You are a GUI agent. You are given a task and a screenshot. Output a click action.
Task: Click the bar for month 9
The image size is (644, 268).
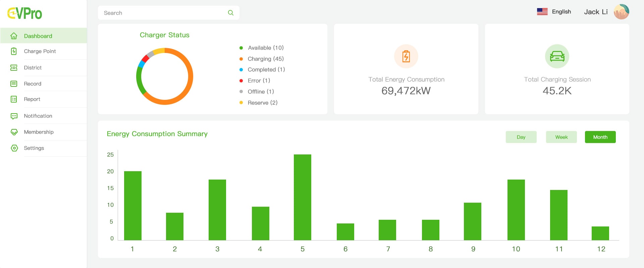tap(473, 221)
